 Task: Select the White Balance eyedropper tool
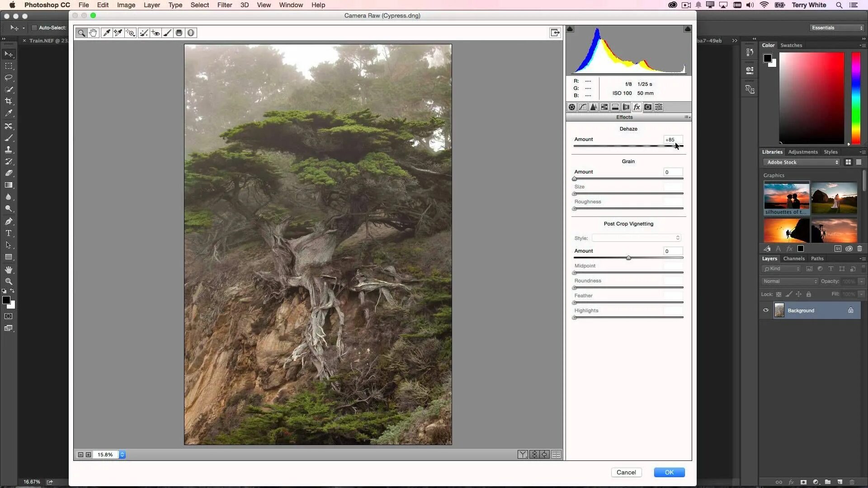pos(107,33)
